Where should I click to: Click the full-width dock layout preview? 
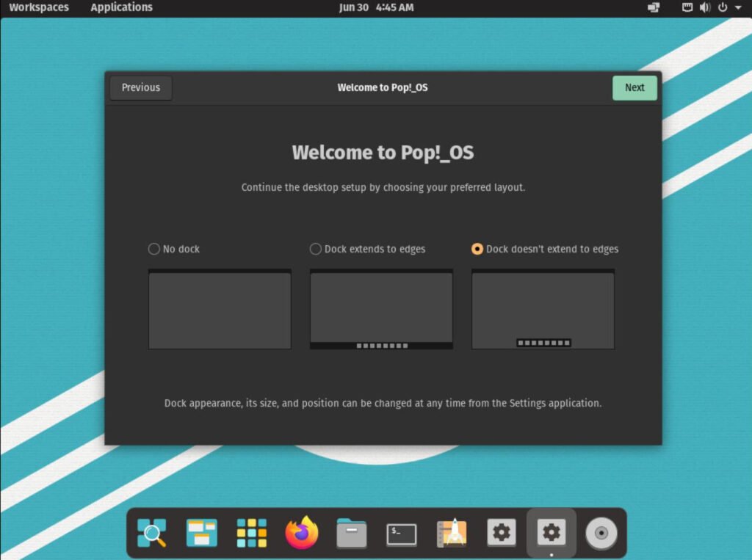coord(381,309)
